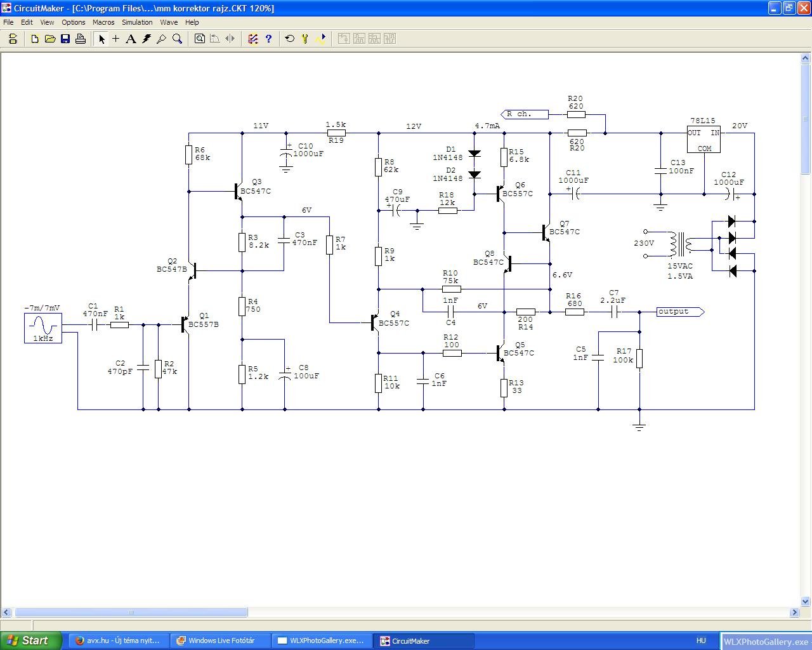Select the Wire tool crosshair icon
This screenshot has width=812, height=650.
(115, 39)
